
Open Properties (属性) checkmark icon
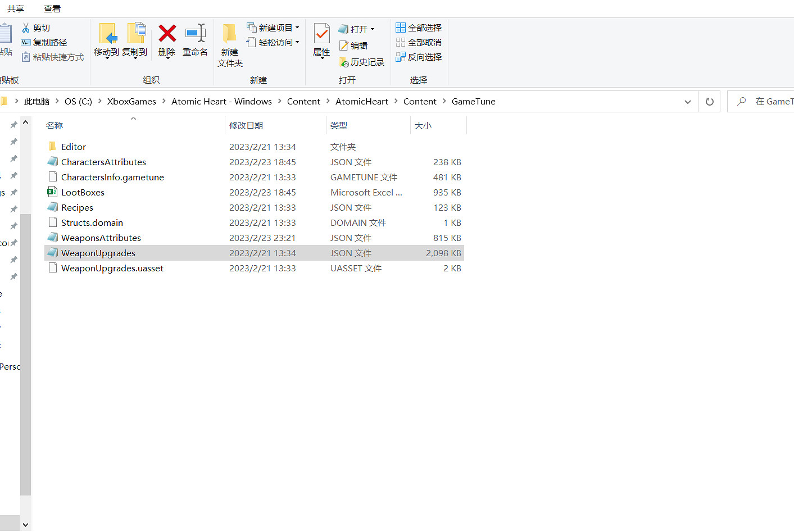[321, 35]
